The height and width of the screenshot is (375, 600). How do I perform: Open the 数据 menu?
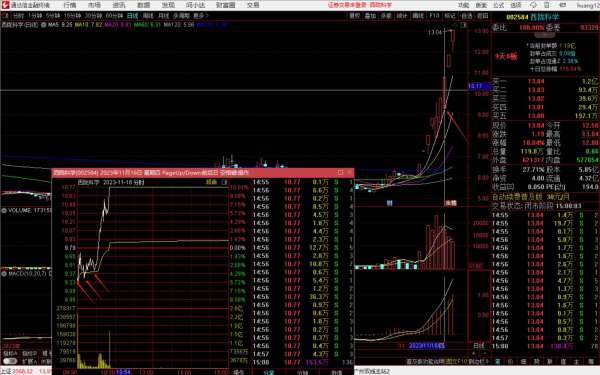click(x=143, y=5)
